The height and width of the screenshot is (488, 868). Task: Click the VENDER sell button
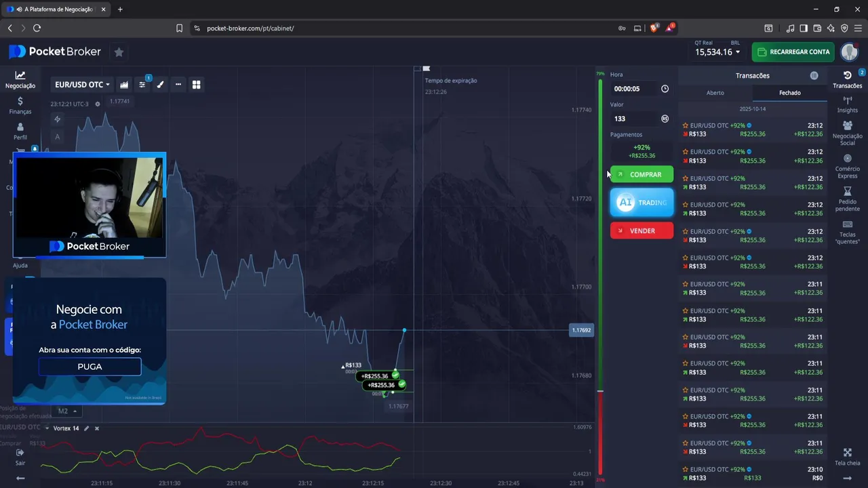click(642, 230)
